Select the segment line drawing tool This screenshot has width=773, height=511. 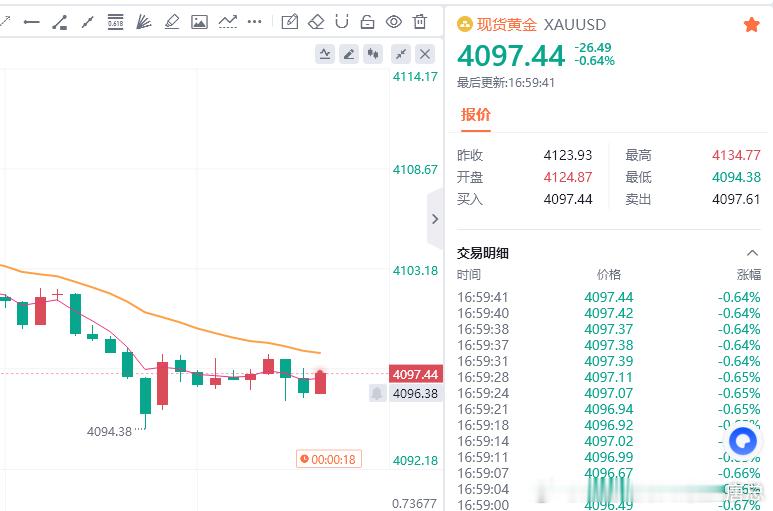click(x=87, y=22)
